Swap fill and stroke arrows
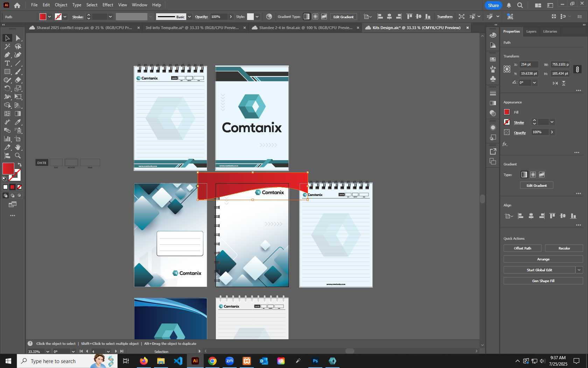 coord(20,165)
